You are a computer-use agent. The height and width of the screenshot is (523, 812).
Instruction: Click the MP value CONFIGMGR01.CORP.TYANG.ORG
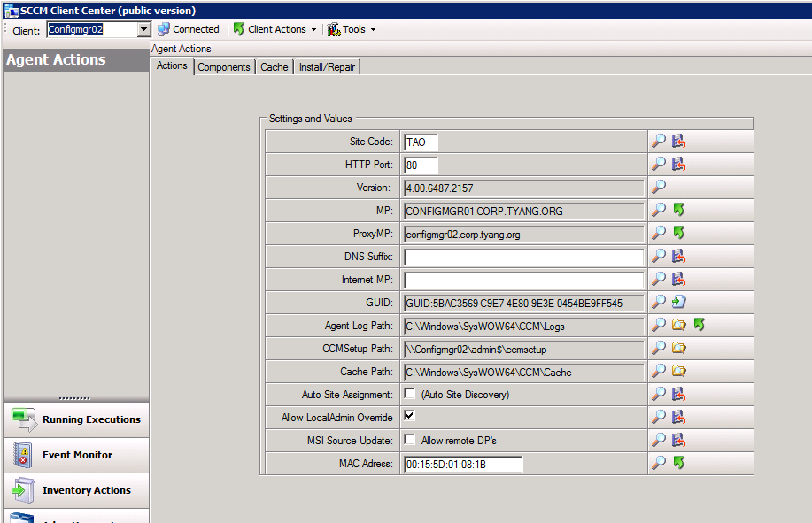[x=522, y=212]
